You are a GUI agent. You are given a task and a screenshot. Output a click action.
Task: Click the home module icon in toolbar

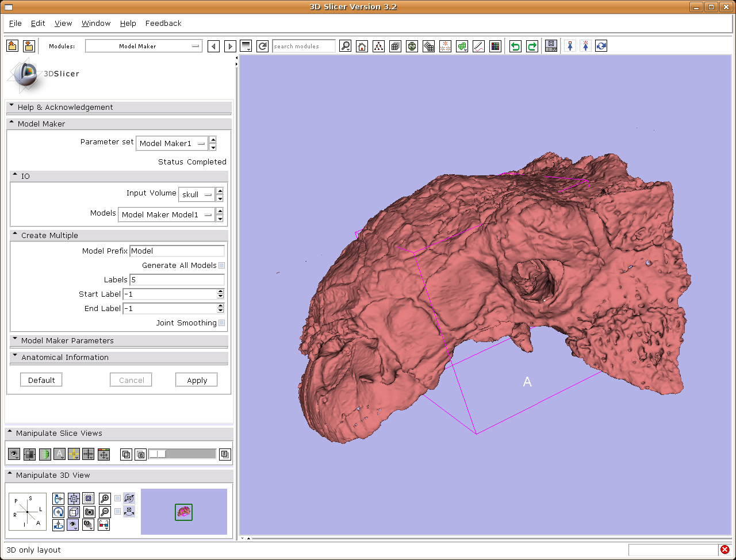362,47
